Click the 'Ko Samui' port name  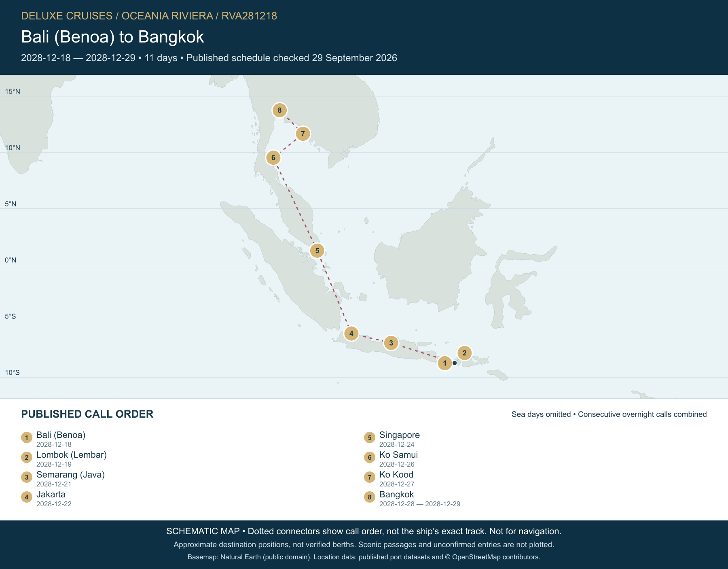pyautogui.click(x=399, y=455)
